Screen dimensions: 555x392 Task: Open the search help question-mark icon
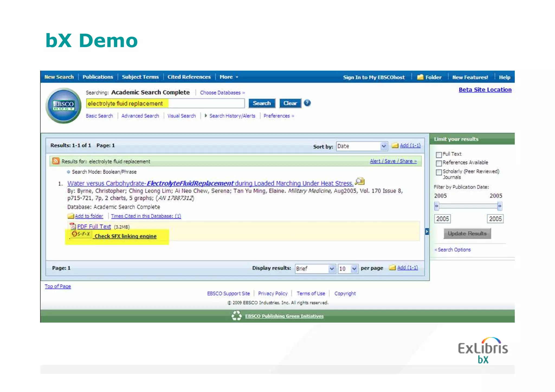(x=307, y=103)
